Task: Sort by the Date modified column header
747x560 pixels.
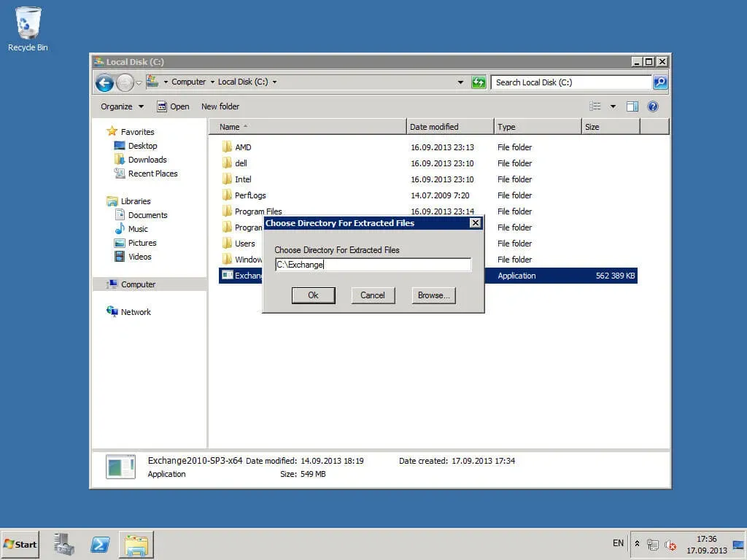Action: pos(450,127)
